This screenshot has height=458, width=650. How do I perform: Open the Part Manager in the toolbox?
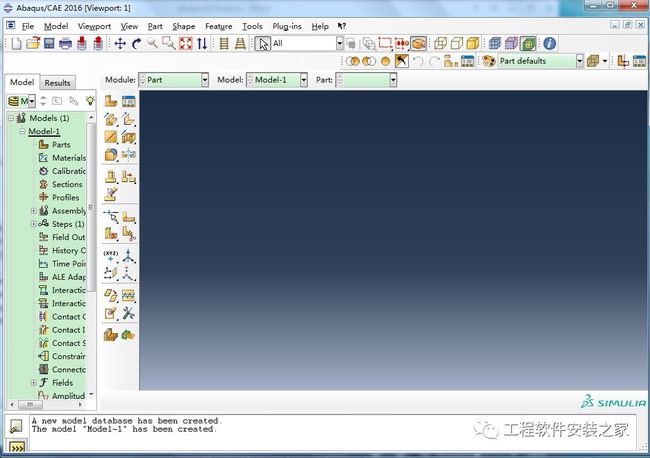[x=129, y=101]
